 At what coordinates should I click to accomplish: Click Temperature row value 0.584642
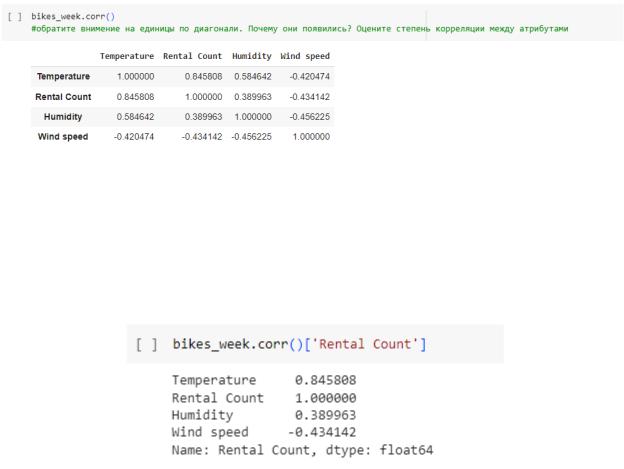coord(253,76)
